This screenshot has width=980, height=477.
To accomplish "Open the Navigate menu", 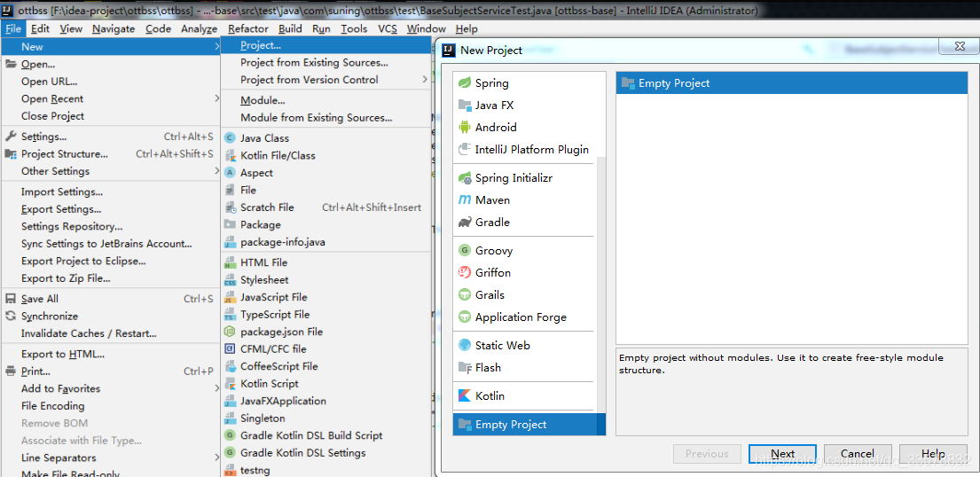I will point(114,28).
